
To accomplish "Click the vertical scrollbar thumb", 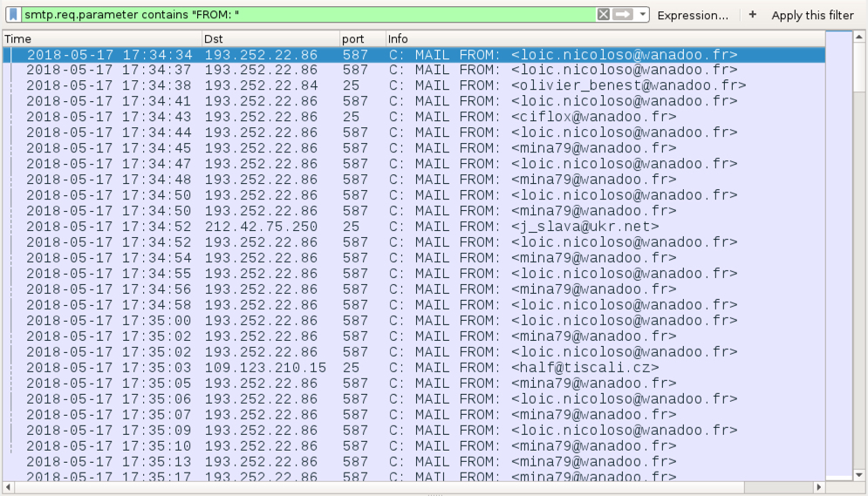I will [x=859, y=67].
